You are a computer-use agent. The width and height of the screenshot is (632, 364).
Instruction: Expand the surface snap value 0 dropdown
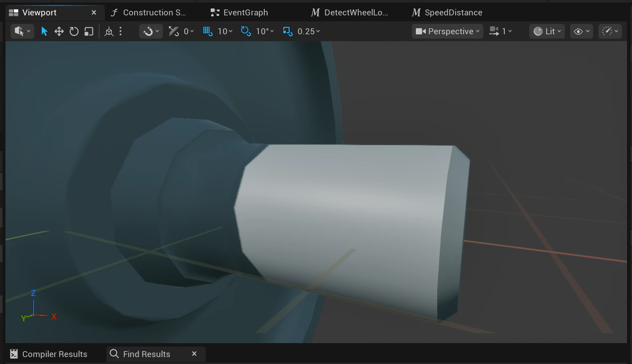(x=189, y=31)
